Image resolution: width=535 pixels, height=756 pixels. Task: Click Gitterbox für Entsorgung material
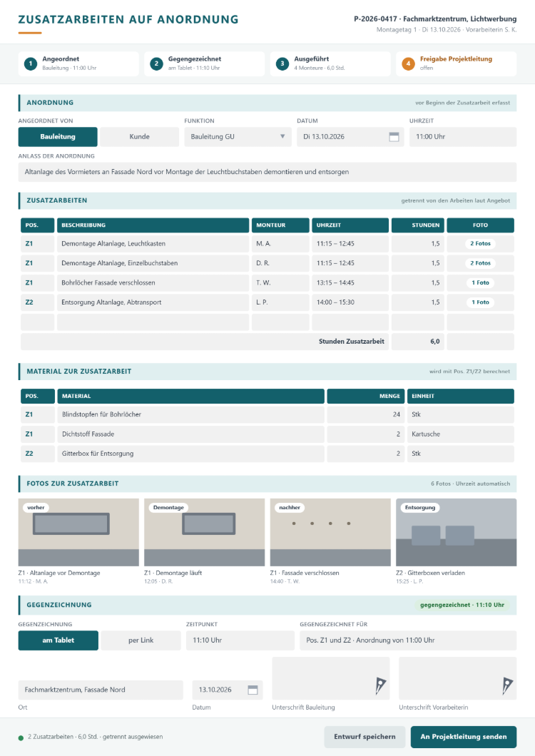click(190, 454)
